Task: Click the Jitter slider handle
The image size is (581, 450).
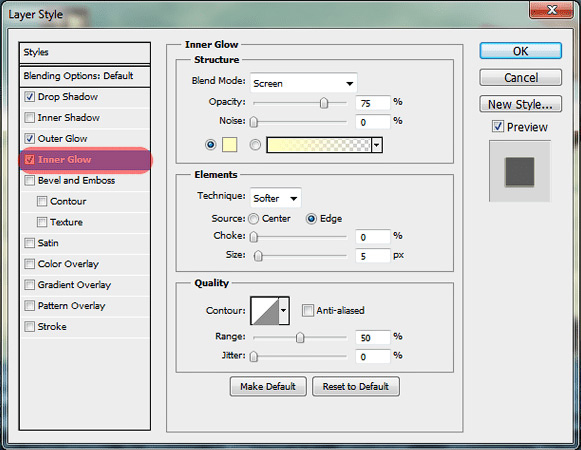Action: [x=254, y=357]
